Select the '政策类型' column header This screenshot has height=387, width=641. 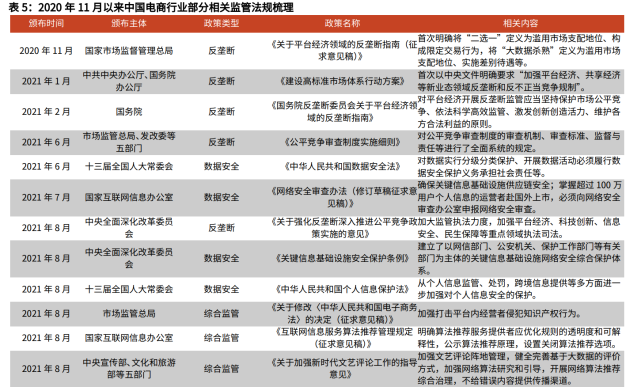point(222,23)
